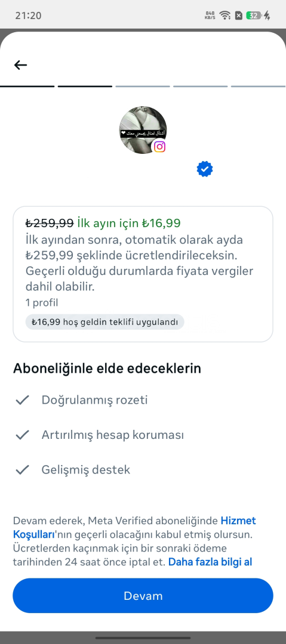Tap the back arrow icon
This screenshot has width=286, height=644.
pyautogui.click(x=20, y=65)
